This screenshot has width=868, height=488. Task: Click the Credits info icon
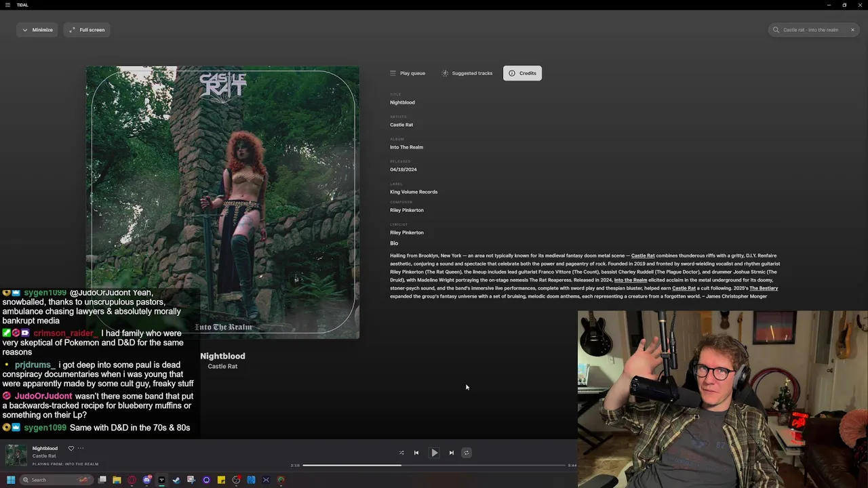pyautogui.click(x=512, y=73)
